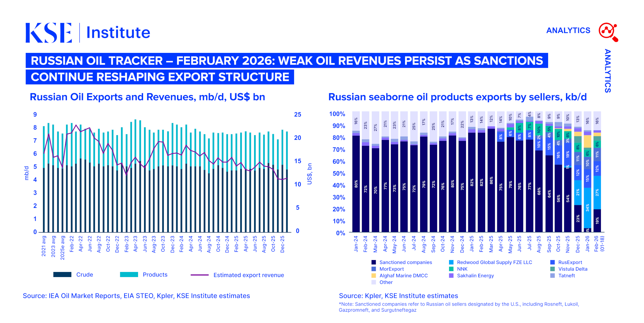
Task: Click the 'Russian Oil Exports and Revenues' chart title
Action: (147, 97)
